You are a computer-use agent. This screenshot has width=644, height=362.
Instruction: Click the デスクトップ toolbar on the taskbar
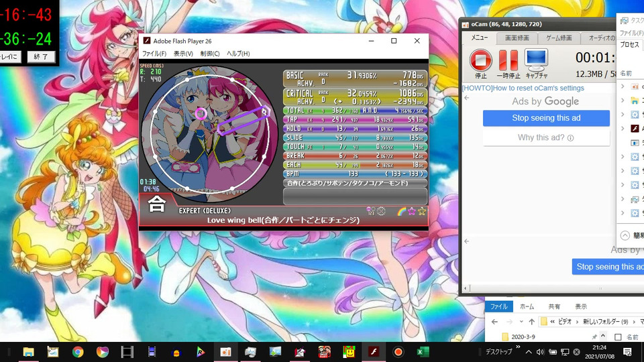point(499,352)
